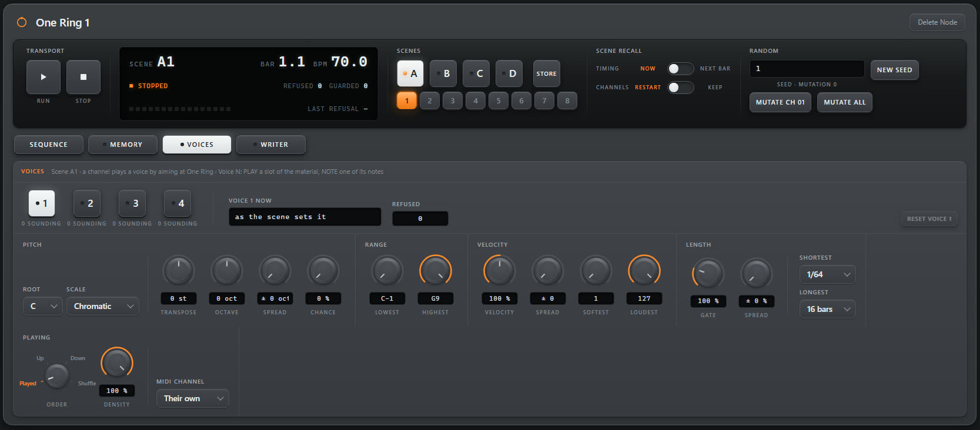980x430 pixels.
Task: Click the orange One Ring node icon
Action: [22, 22]
